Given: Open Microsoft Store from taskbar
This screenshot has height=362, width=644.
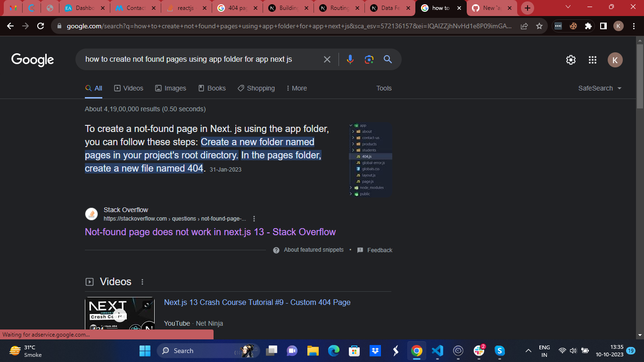Looking at the screenshot, I should tap(355, 351).
